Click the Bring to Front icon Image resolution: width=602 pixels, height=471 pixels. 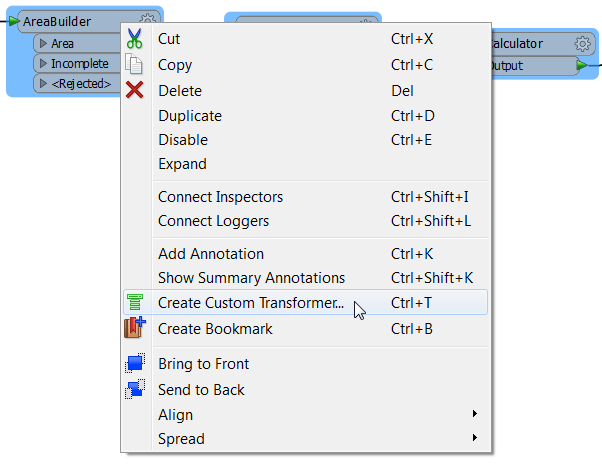(x=135, y=363)
